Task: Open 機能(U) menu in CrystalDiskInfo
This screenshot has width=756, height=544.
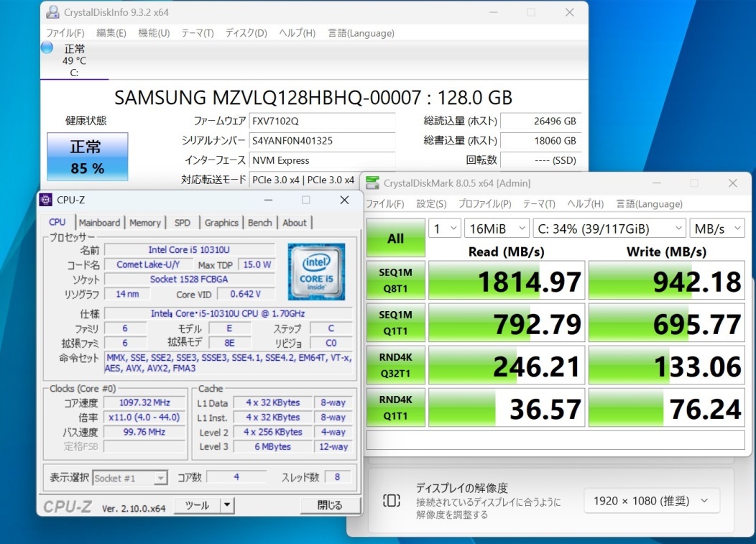Action: (154, 33)
